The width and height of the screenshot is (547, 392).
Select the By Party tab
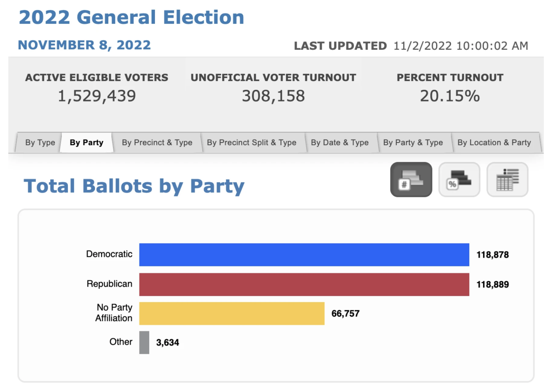tap(86, 142)
